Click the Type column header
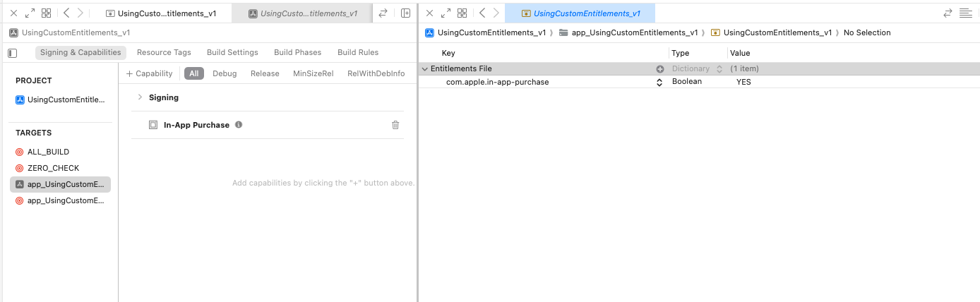The height and width of the screenshot is (302, 980). coord(681,53)
